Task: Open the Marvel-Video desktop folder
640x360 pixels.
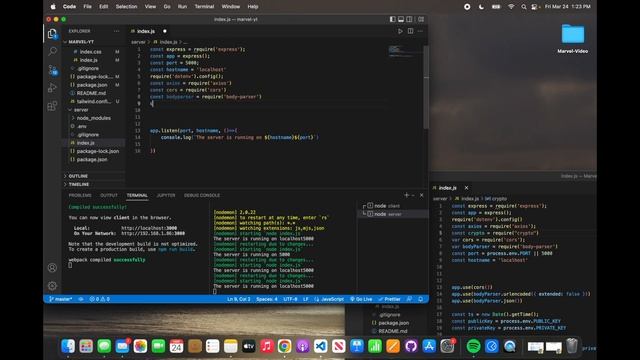Action: [573, 38]
